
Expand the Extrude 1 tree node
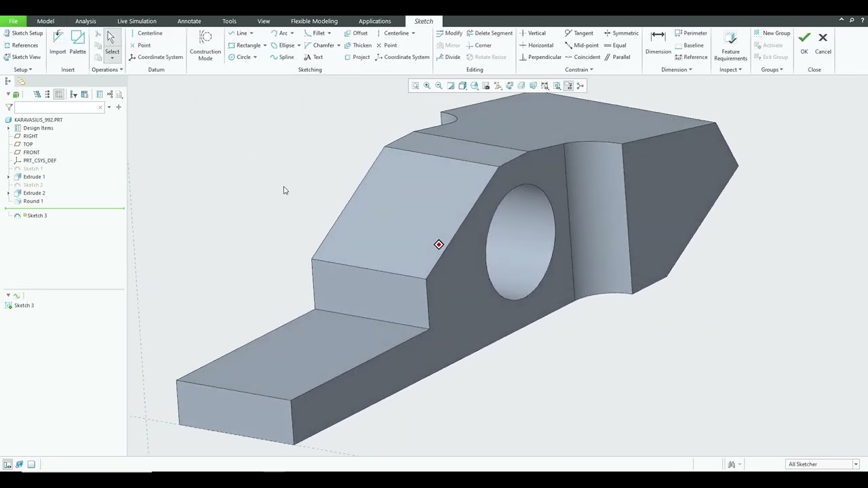click(8, 177)
